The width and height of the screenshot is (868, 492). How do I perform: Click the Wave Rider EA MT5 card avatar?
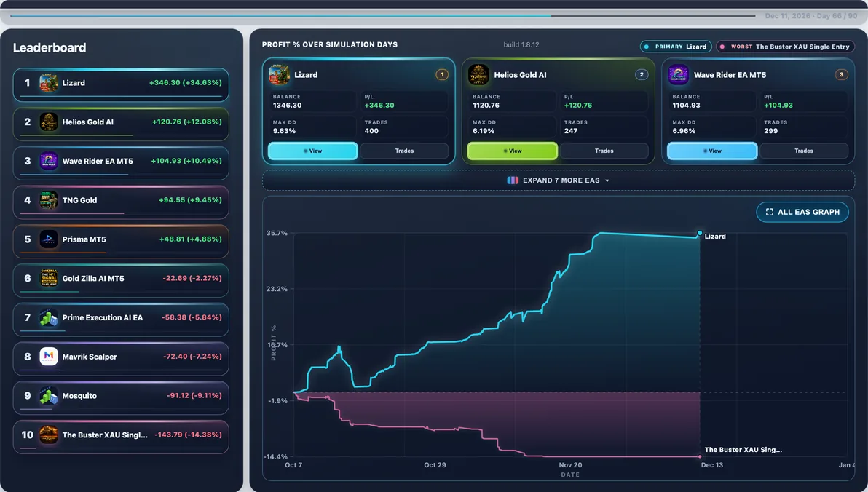coord(678,75)
